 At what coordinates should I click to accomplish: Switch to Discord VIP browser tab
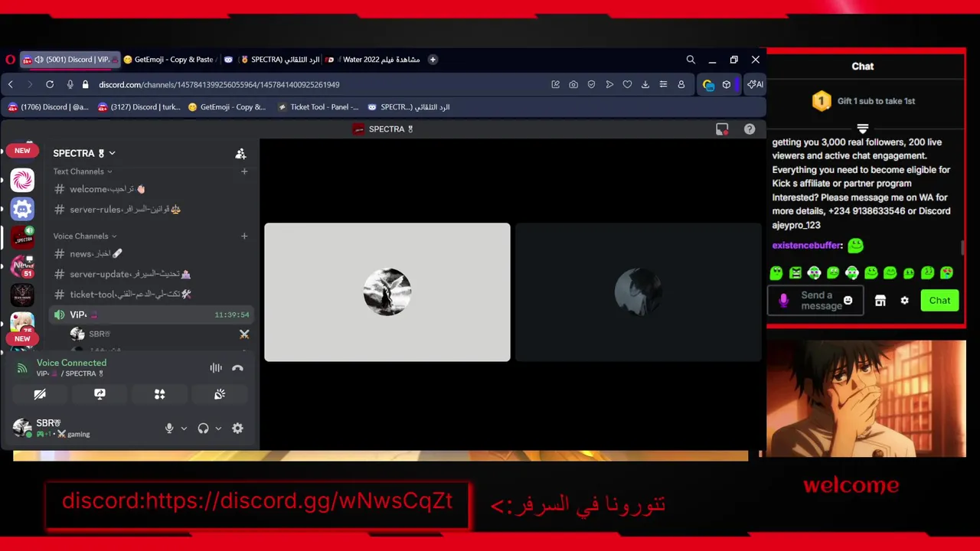tap(69, 59)
